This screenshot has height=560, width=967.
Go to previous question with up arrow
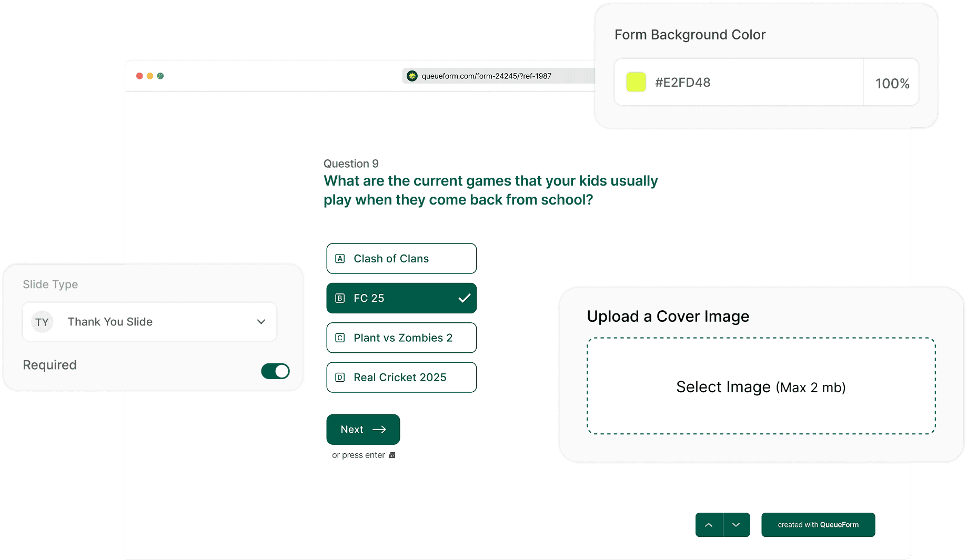709,525
